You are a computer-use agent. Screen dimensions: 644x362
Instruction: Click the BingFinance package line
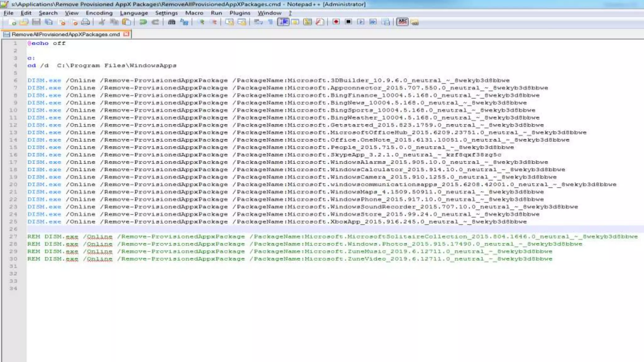click(283, 95)
